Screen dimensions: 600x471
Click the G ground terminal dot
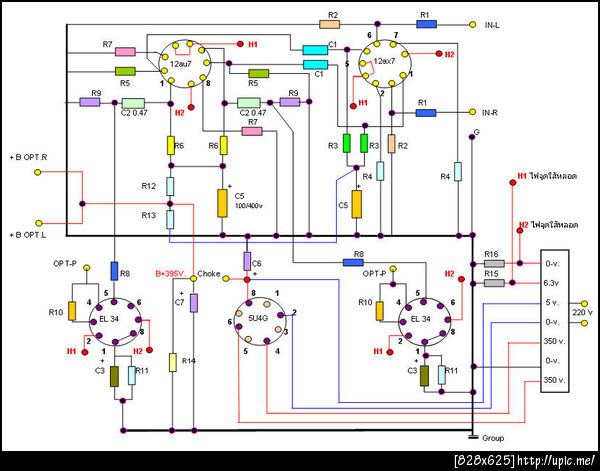pyautogui.click(x=472, y=137)
